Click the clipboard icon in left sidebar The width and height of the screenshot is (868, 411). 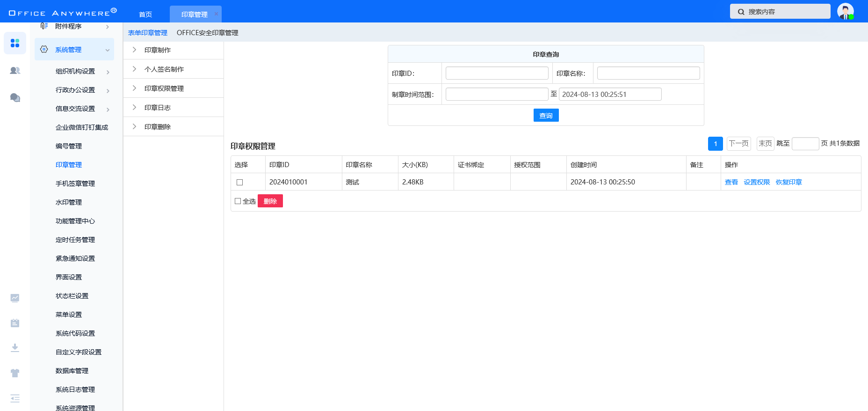[15, 323]
